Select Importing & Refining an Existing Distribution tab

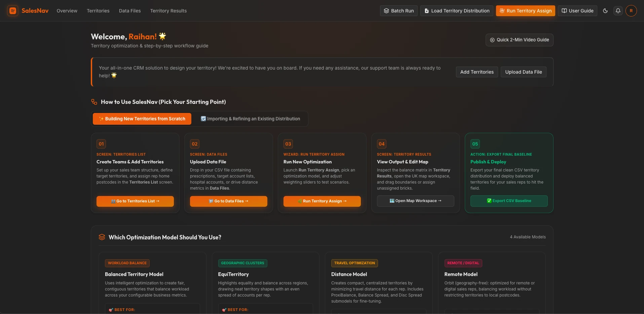(251, 119)
